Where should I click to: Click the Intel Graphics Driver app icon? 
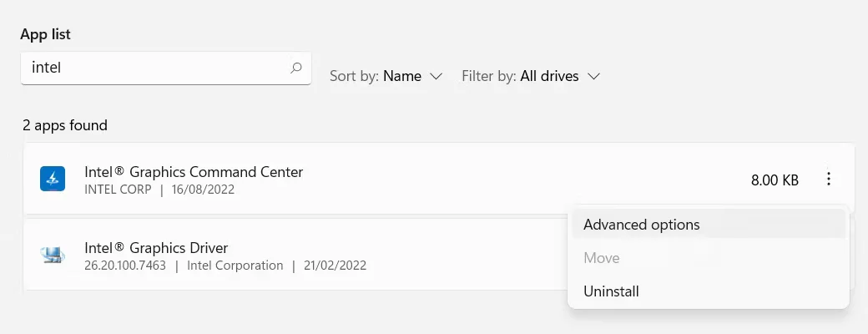(53, 256)
